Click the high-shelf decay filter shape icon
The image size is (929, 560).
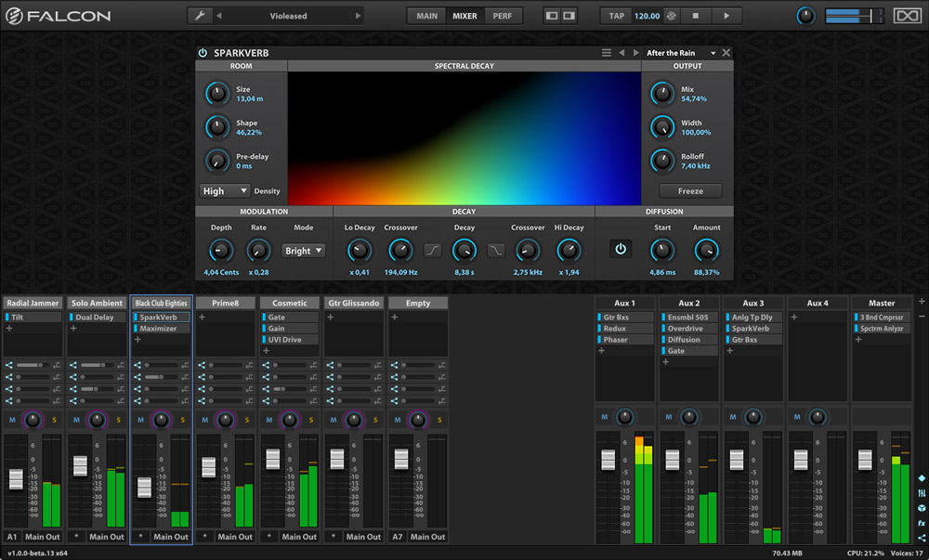point(495,250)
